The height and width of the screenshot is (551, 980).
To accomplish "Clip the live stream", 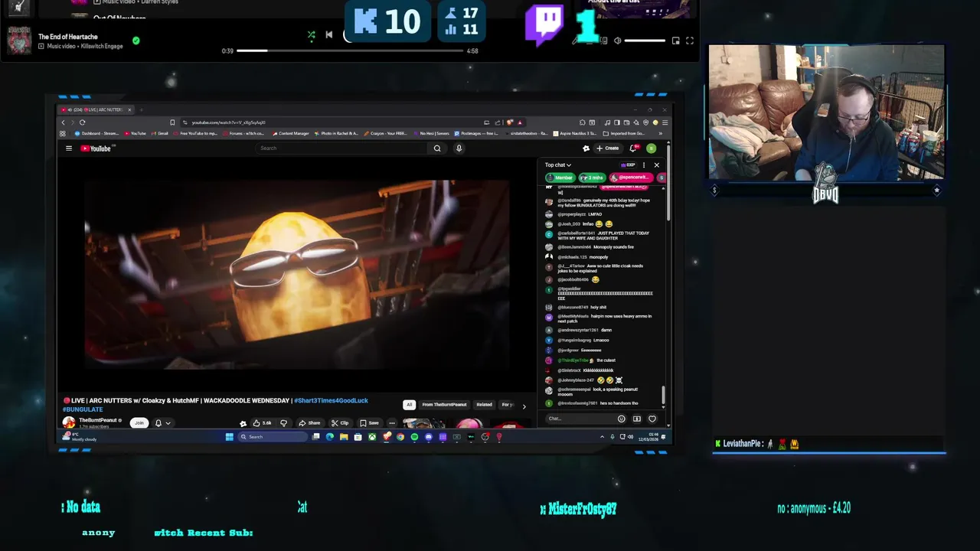I will coord(340,422).
